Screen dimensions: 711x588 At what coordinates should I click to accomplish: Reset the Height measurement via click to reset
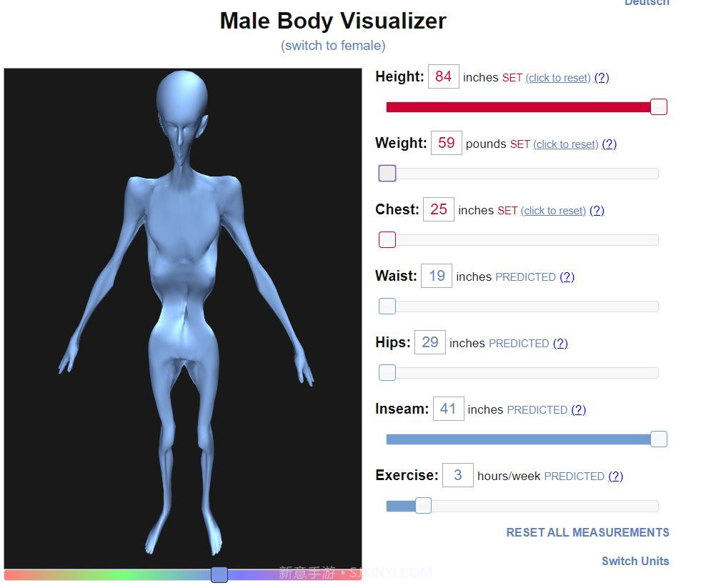coord(557,77)
